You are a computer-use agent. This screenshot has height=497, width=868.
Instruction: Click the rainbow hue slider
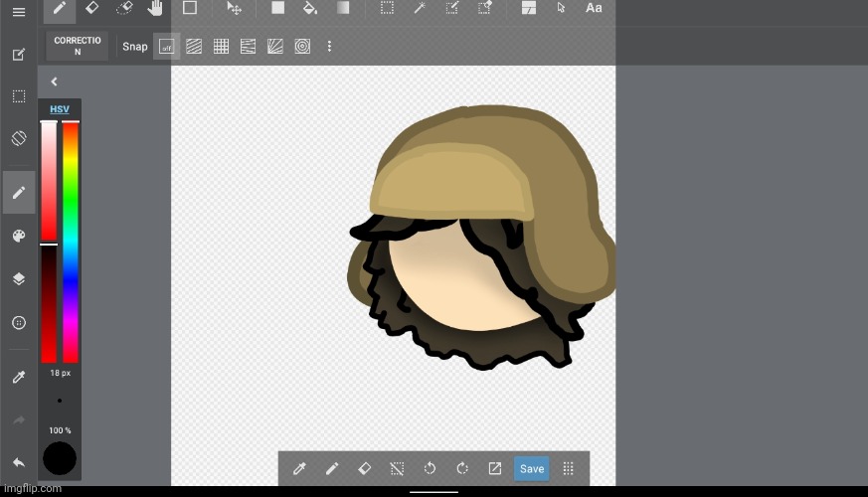point(71,242)
